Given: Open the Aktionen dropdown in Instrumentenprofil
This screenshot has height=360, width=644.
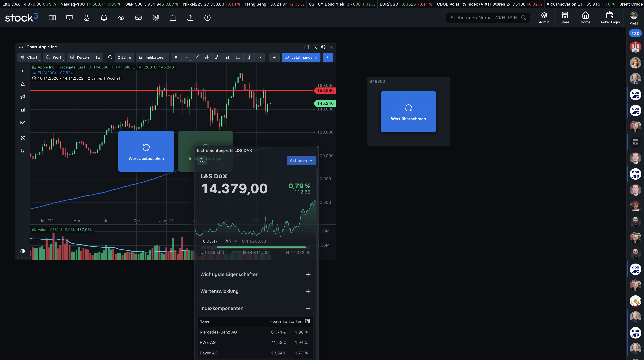Looking at the screenshot, I should [301, 160].
